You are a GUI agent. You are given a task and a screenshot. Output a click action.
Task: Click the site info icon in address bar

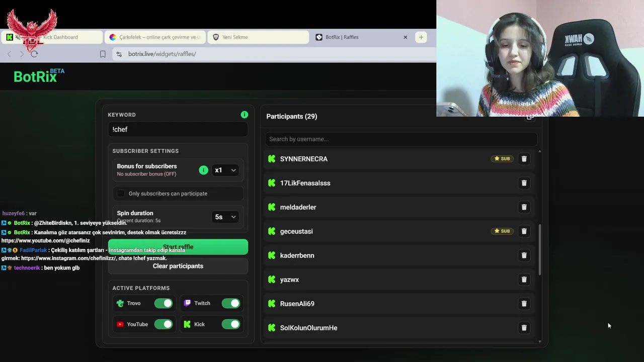[119, 54]
